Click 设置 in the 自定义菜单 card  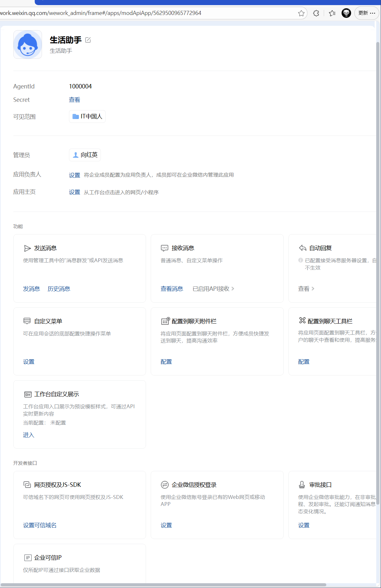coord(29,362)
